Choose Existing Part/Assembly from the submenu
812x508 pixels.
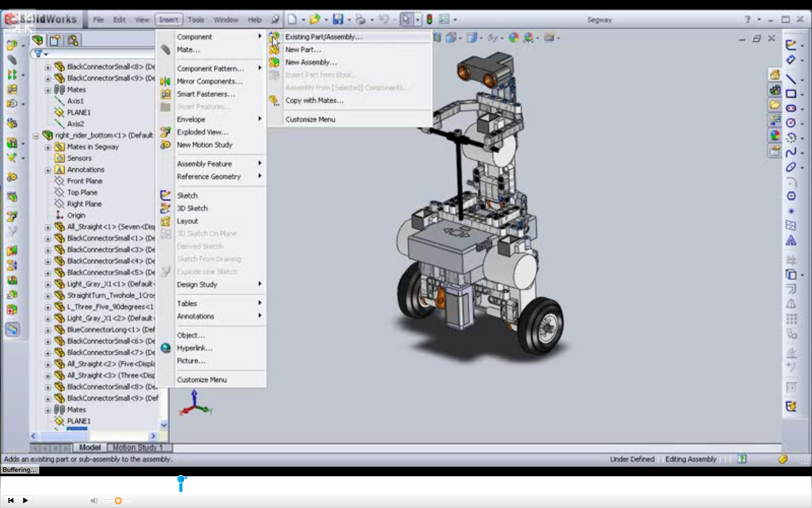pyautogui.click(x=324, y=37)
